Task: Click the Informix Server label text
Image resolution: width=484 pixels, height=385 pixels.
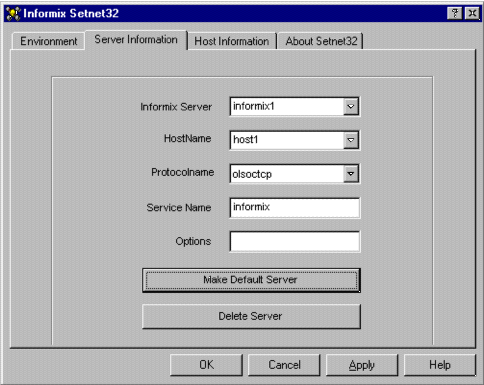Action: point(176,107)
